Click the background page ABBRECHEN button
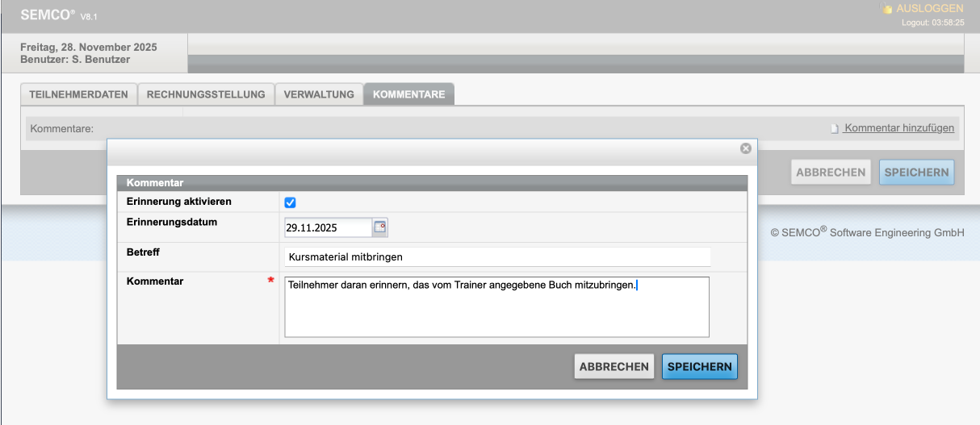This screenshot has height=425, width=980. [831, 172]
